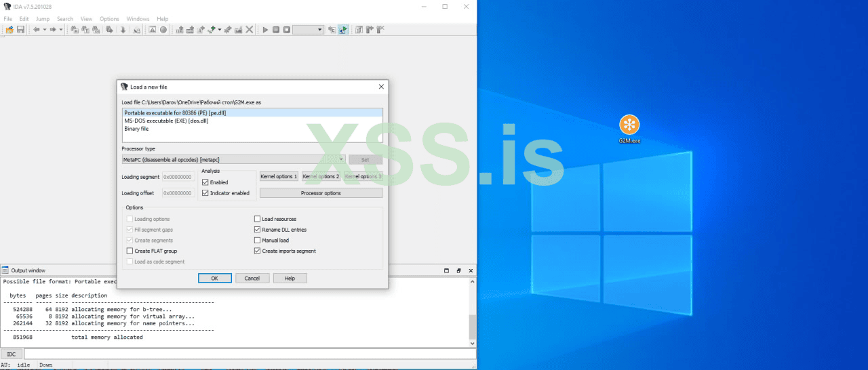Click the Kernel options 1 button

coord(279,176)
